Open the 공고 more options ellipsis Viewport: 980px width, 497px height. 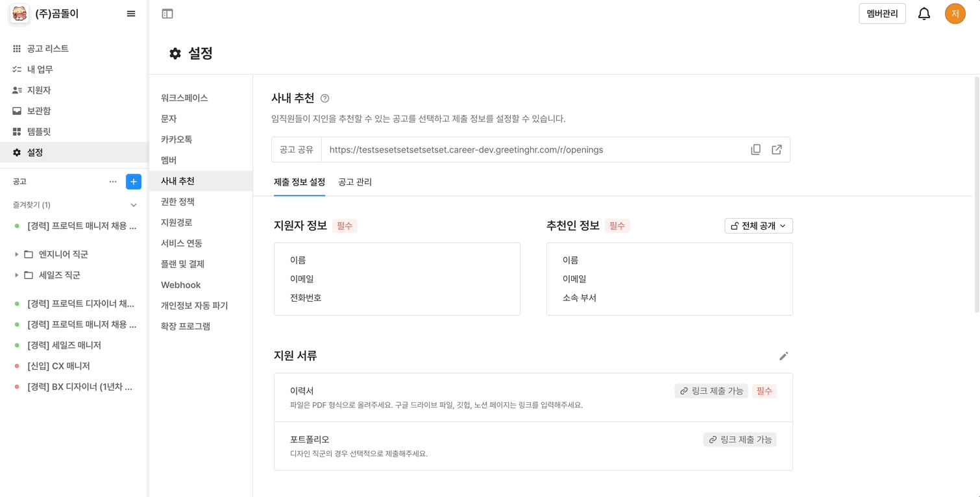coord(113,182)
